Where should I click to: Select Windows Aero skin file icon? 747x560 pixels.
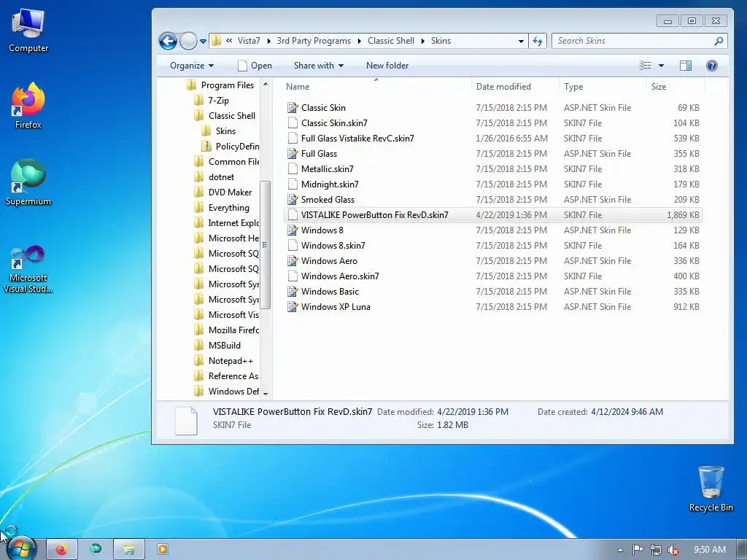tap(293, 261)
